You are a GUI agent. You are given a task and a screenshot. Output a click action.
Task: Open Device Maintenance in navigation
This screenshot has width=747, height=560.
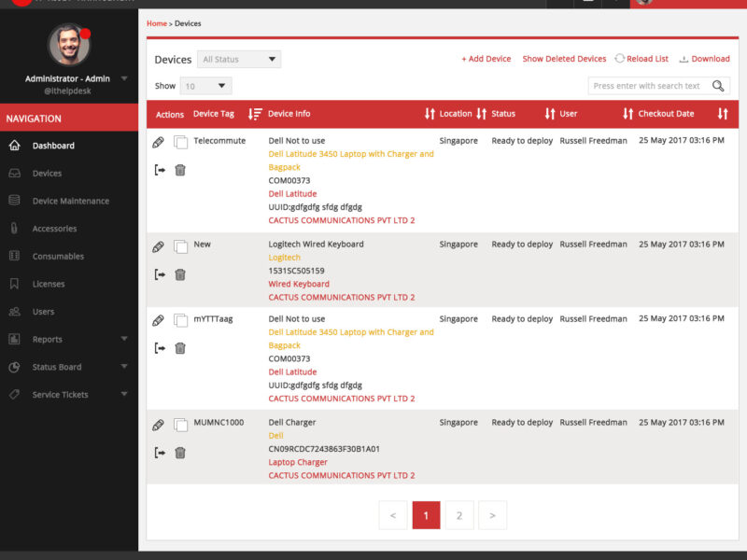coord(70,201)
